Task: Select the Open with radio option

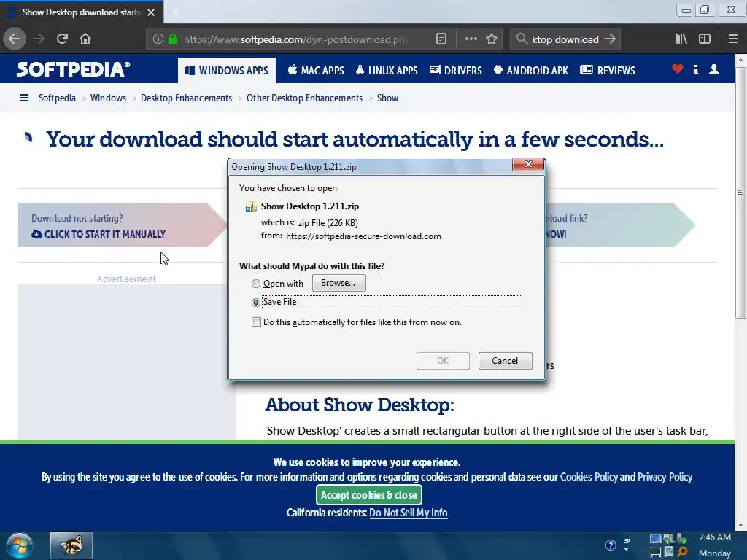Action: point(256,284)
